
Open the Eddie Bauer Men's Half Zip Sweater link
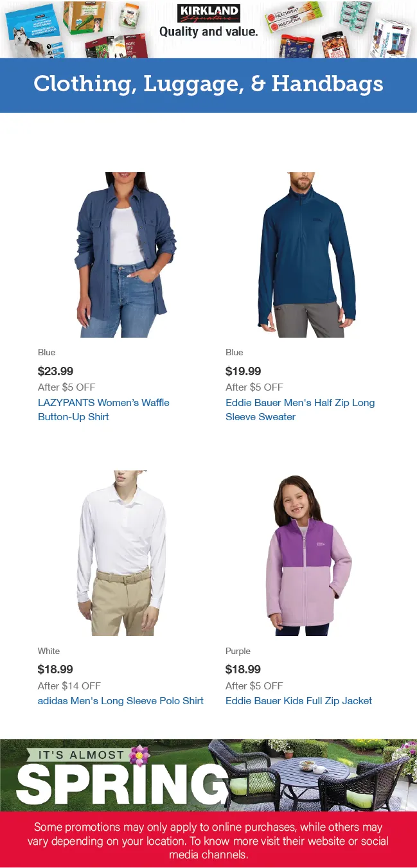[300, 409]
